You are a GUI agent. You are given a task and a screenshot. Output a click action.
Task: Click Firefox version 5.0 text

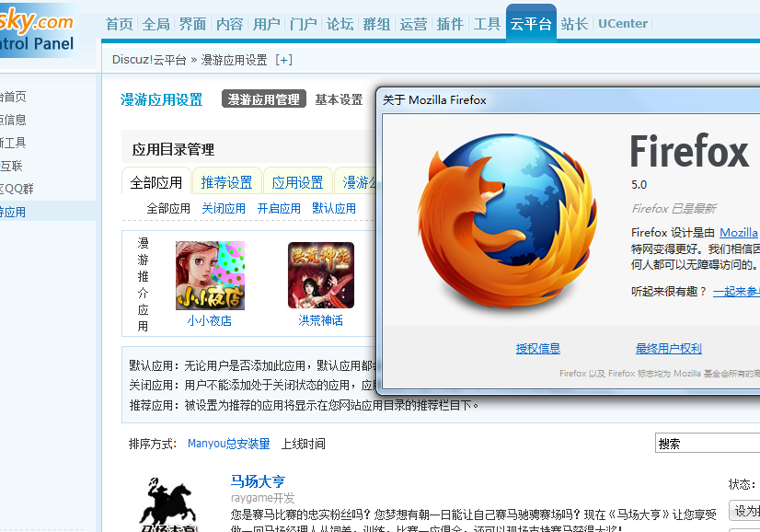[x=639, y=185]
